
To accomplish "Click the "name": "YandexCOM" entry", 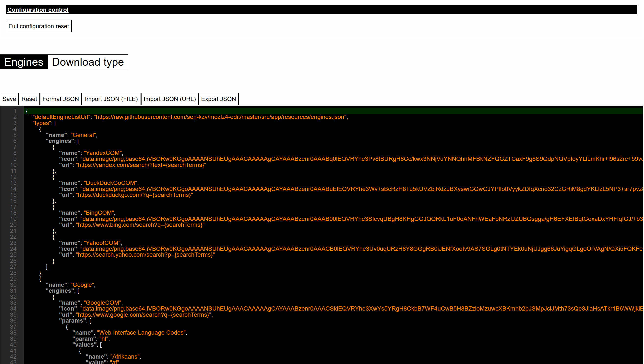I will click(x=91, y=153).
